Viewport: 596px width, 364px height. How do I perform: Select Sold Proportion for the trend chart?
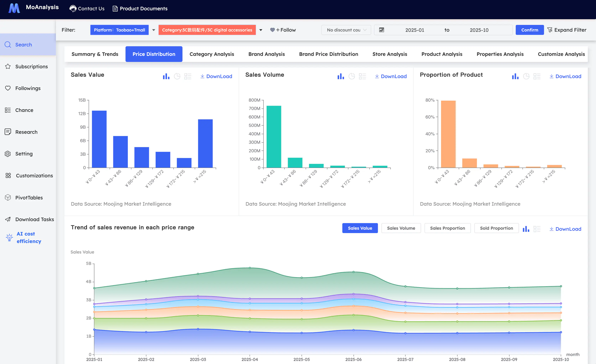coord(496,228)
